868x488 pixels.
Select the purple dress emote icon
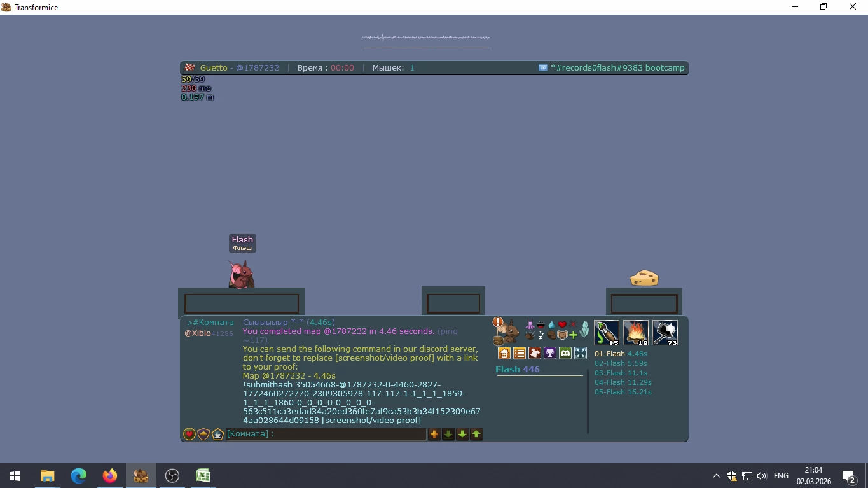530,324
